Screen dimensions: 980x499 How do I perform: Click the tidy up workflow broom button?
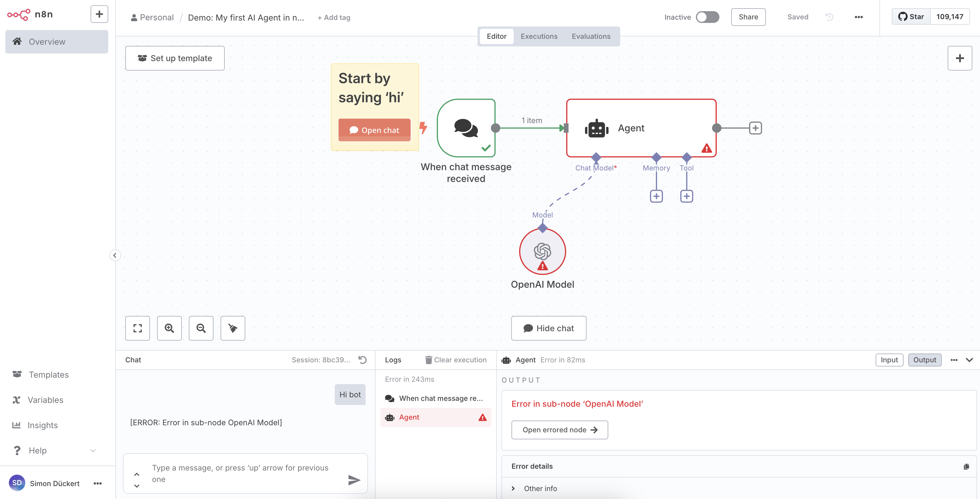click(x=233, y=328)
